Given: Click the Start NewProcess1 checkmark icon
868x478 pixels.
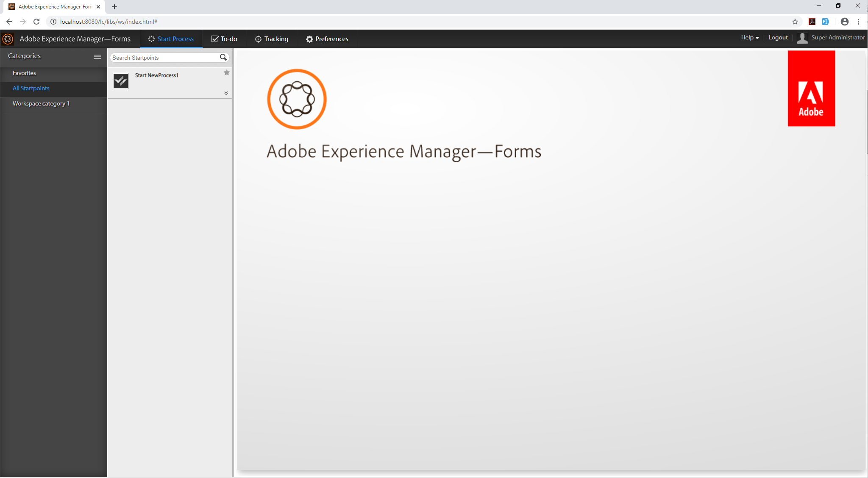Looking at the screenshot, I should 121,81.
